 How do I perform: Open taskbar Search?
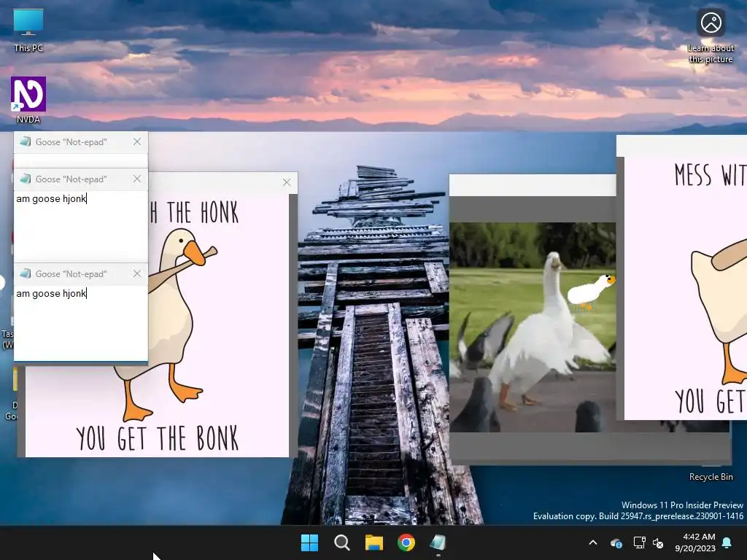[342, 542]
